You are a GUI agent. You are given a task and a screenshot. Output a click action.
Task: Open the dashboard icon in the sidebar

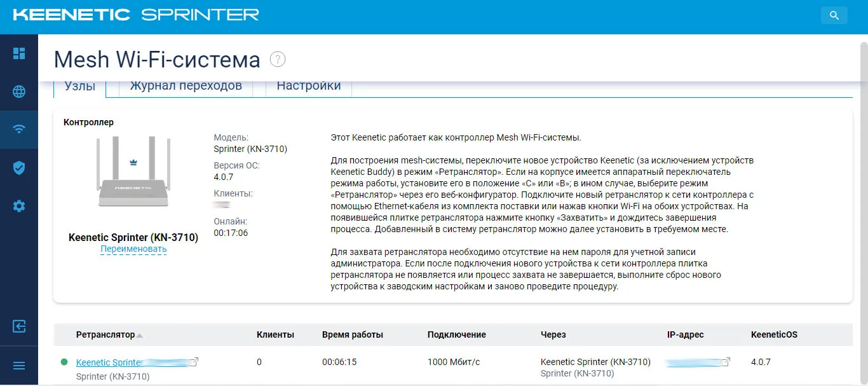pos(19,53)
